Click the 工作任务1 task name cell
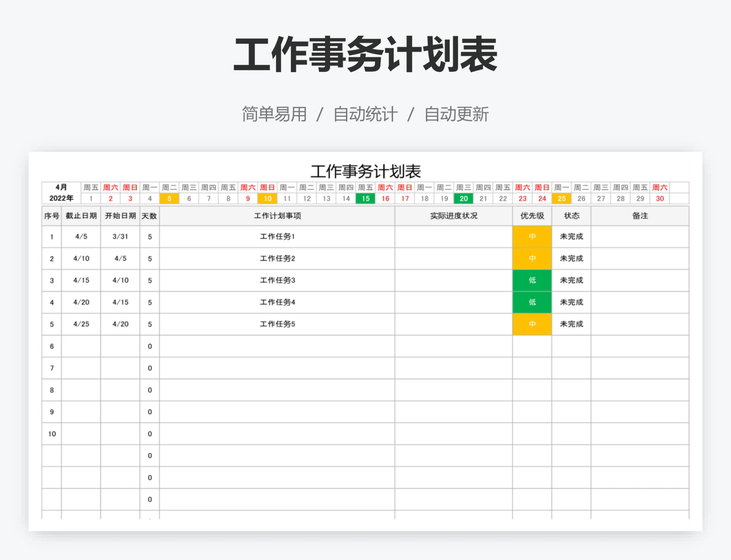 [277, 237]
